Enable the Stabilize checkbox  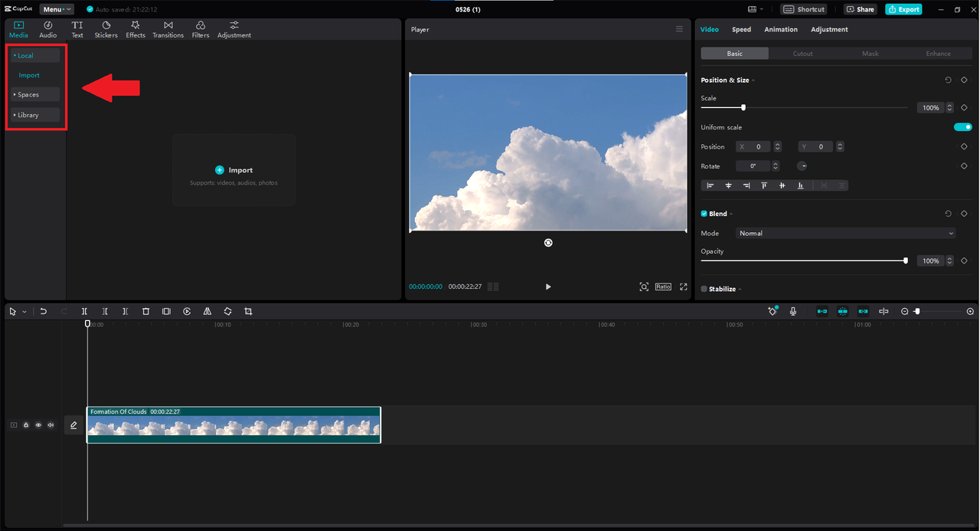[x=704, y=289]
